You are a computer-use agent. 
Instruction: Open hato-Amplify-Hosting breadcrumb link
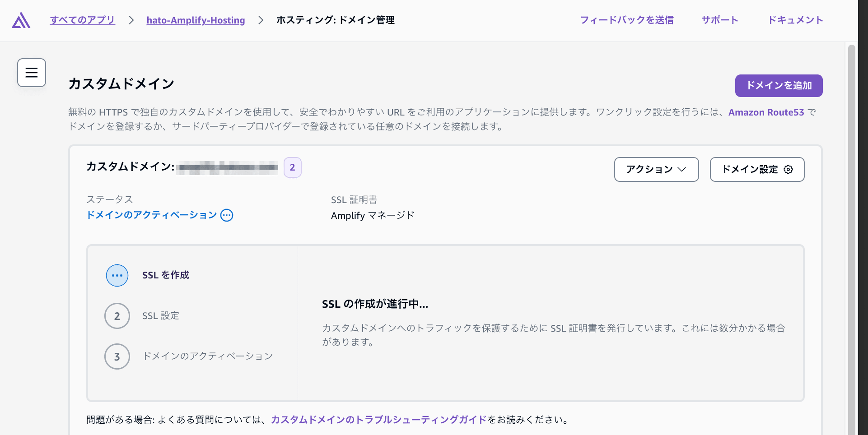pos(196,20)
